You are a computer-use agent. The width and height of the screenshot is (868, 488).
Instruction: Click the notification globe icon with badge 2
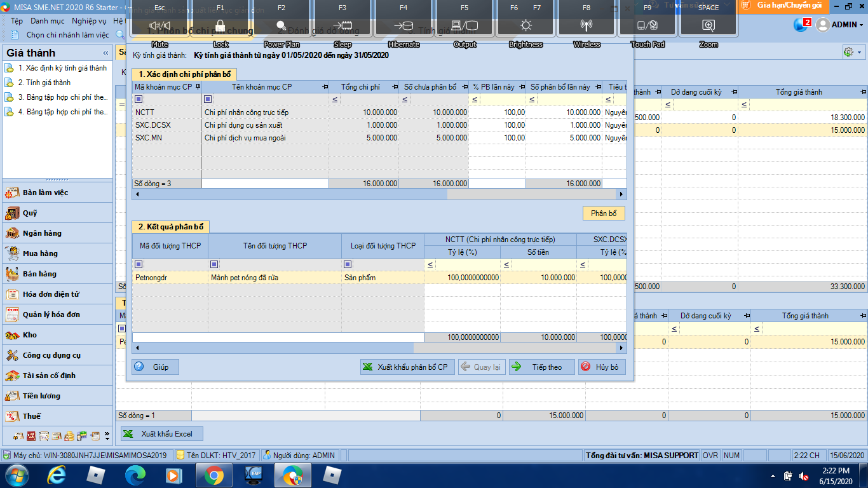coord(801,25)
